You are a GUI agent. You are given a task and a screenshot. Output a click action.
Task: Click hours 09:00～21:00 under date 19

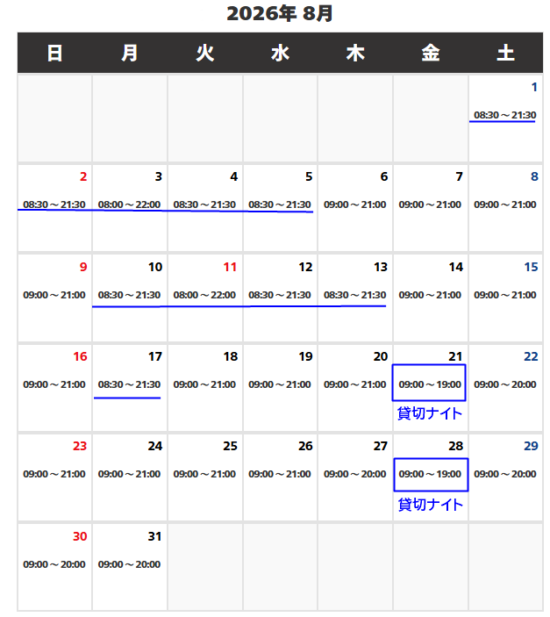coord(279,384)
